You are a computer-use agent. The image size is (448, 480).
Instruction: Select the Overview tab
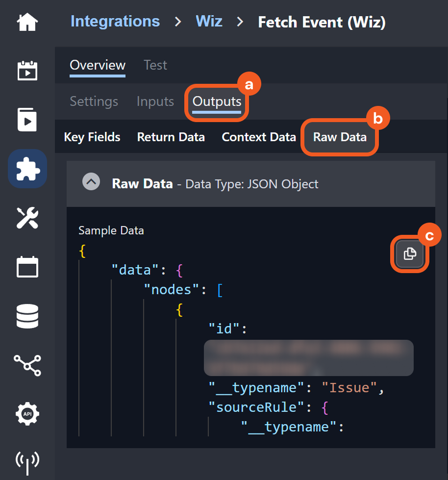pos(98,65)
